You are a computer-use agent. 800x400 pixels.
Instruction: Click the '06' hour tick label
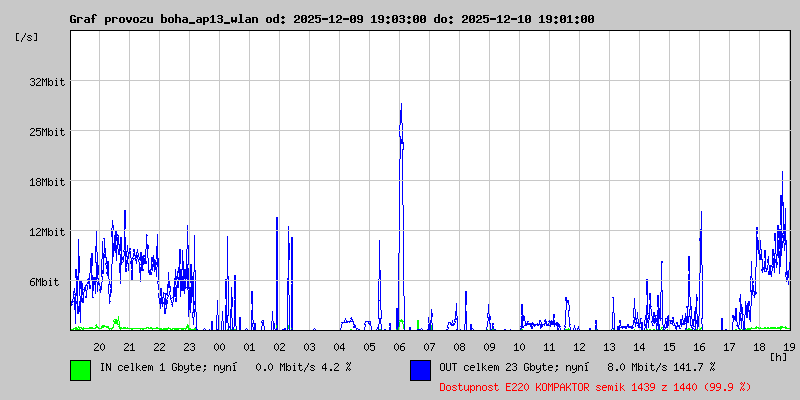coord(399,347)
